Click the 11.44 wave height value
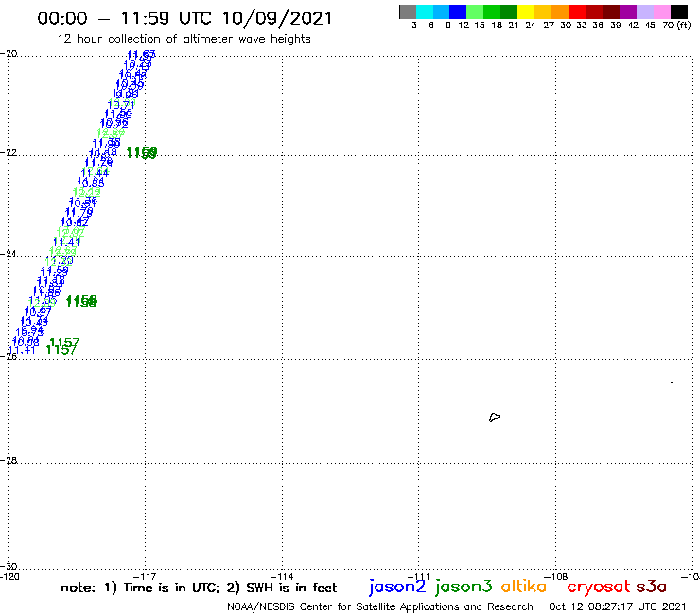The height and width of the screenshot is (615, 700). pos(96,173)
